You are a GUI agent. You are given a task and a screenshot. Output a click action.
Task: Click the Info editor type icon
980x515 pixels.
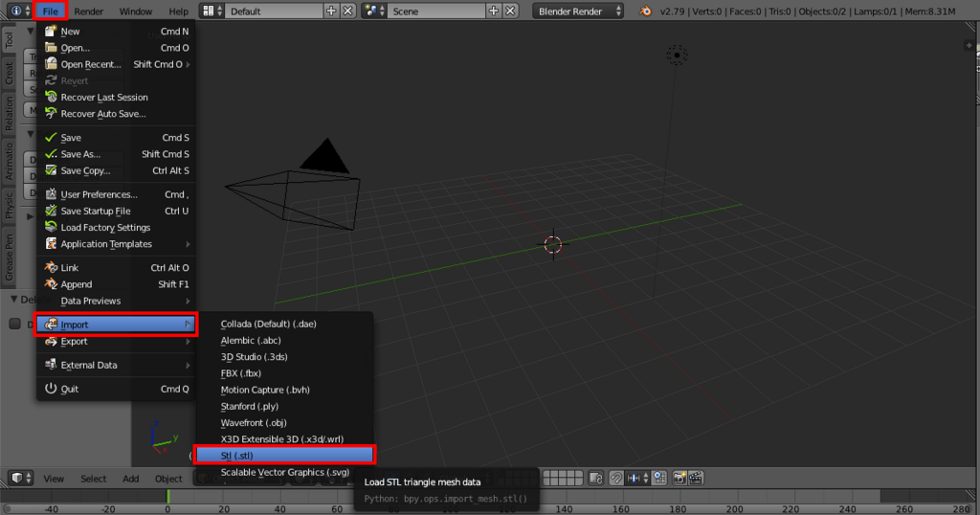[19, 11]
